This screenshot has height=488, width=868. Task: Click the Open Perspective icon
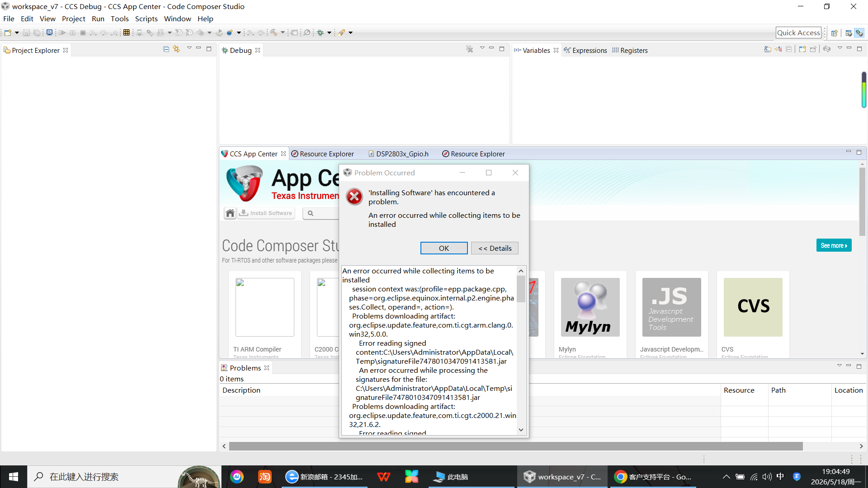835,33
